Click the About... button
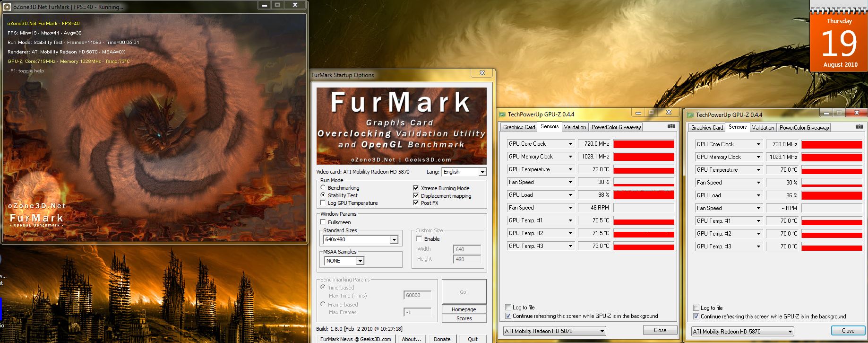Viewport: 868px width, 343px height. (411, 339)
